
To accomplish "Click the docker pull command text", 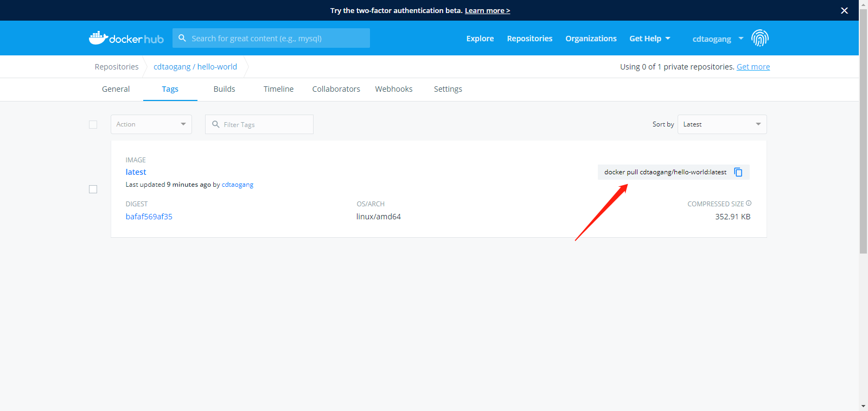I will (x=665, y=172).
